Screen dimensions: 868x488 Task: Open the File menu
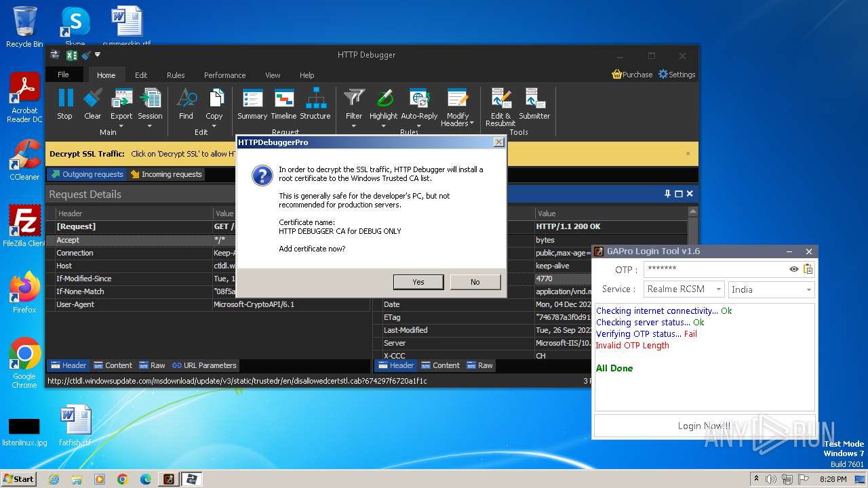pos(64,75)
